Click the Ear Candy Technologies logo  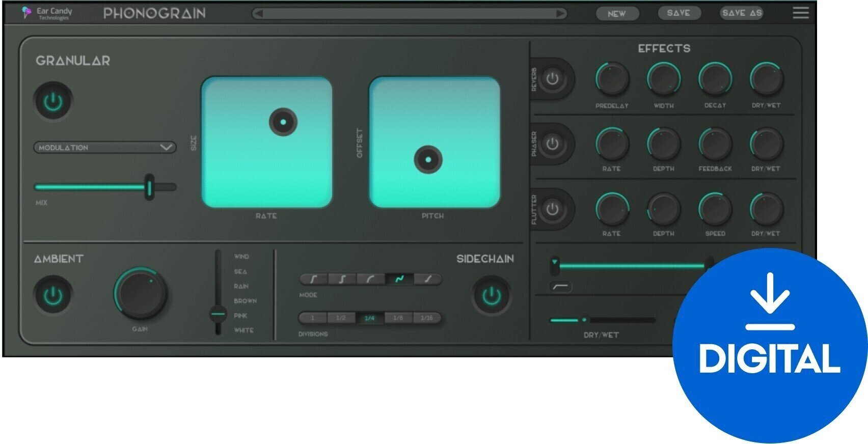point(47,13)
